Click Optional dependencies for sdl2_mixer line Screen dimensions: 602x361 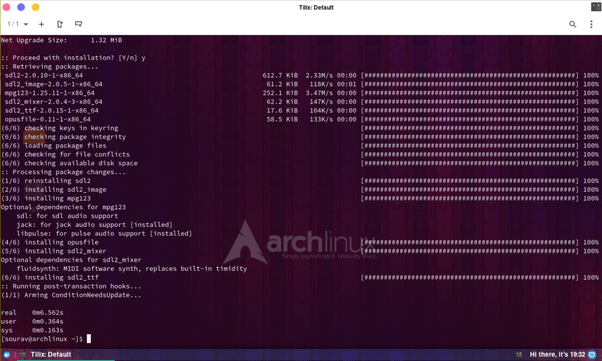71,260
